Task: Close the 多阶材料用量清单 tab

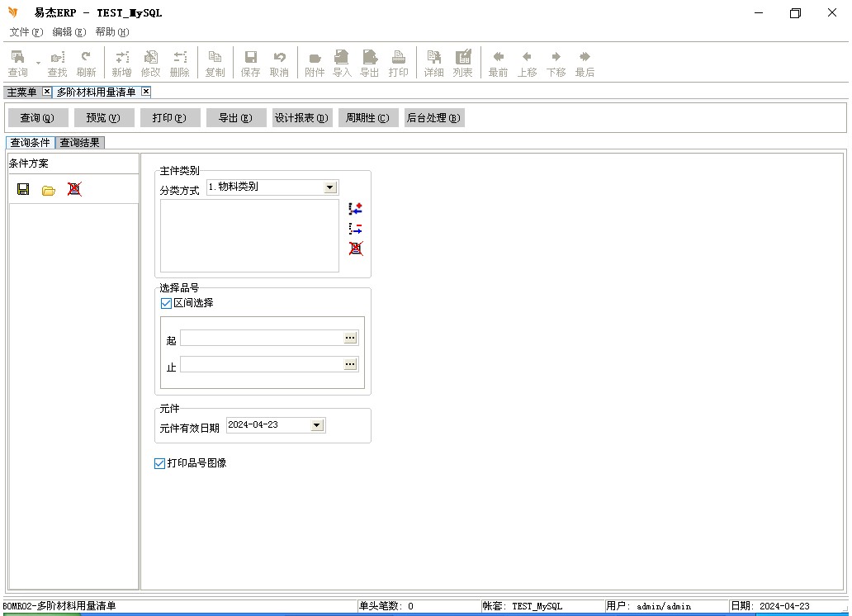Action: point(146,92)
